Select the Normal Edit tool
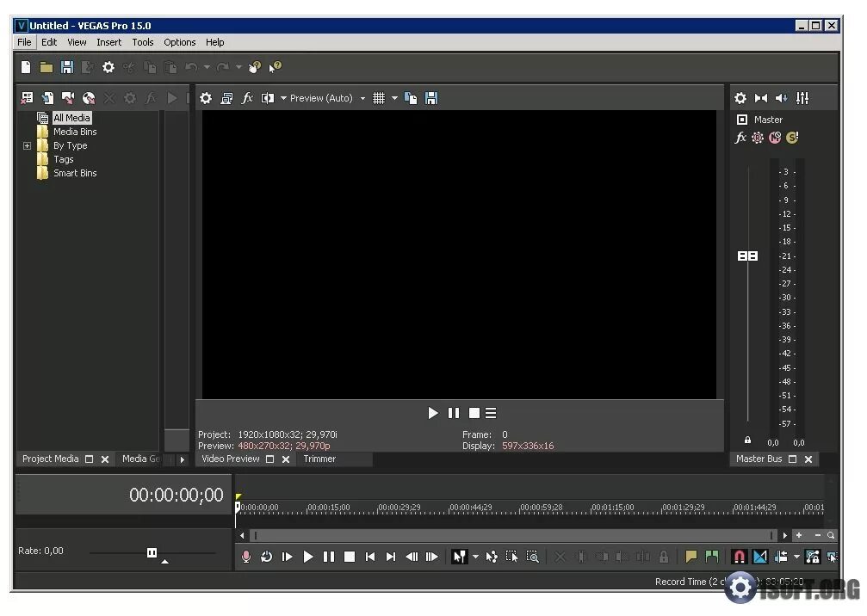 [x=460, y=557]
